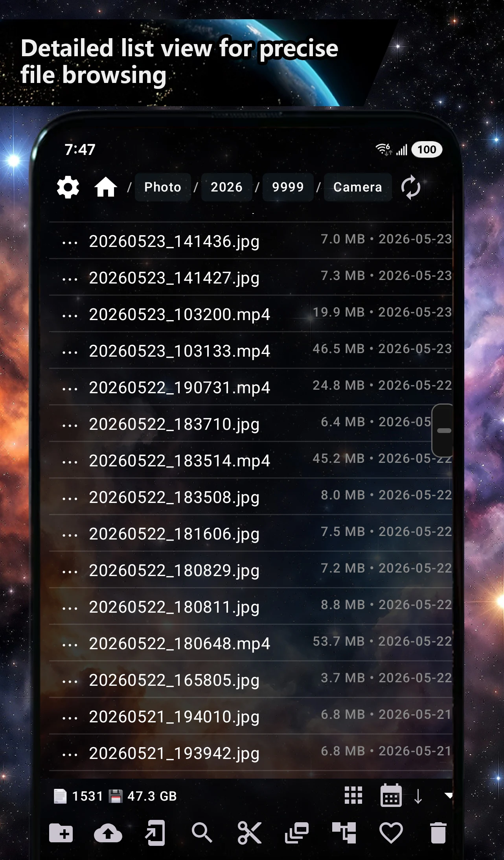Tap the import-to-device icon
Image resolution: width=504 pixels, height=860 pixels.
click(155, 833)
